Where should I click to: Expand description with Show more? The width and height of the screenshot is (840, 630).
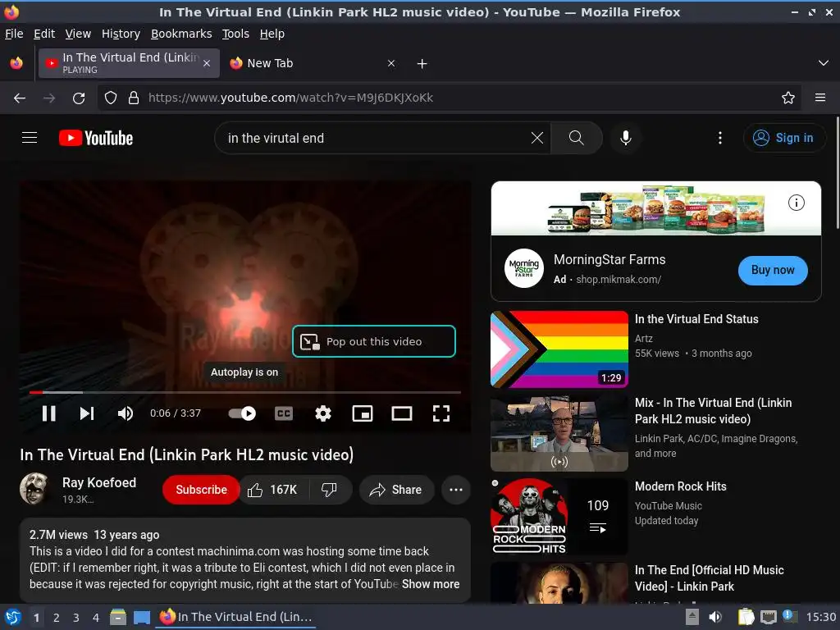point(431,584)
